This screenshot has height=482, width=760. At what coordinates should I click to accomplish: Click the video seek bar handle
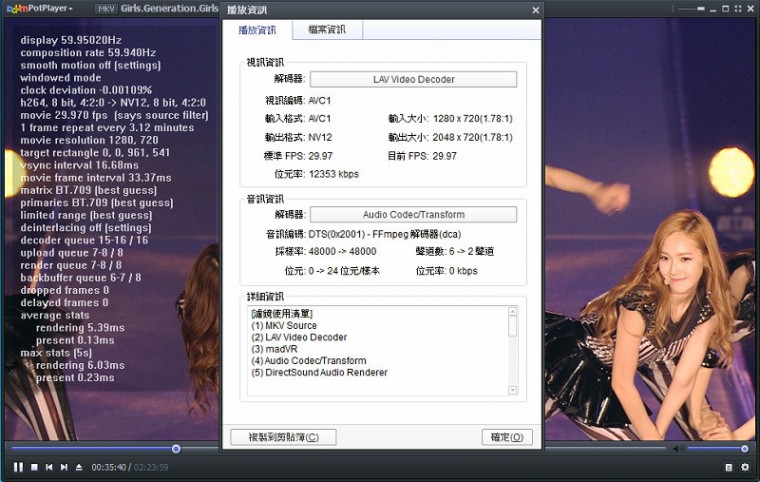(x=176, y=449)
